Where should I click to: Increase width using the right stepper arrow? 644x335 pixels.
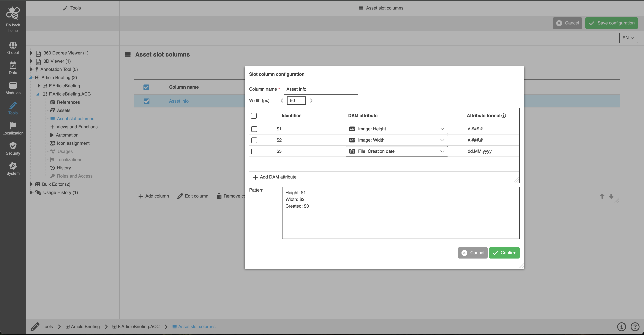pyautogui.click(x=311, y=100)
